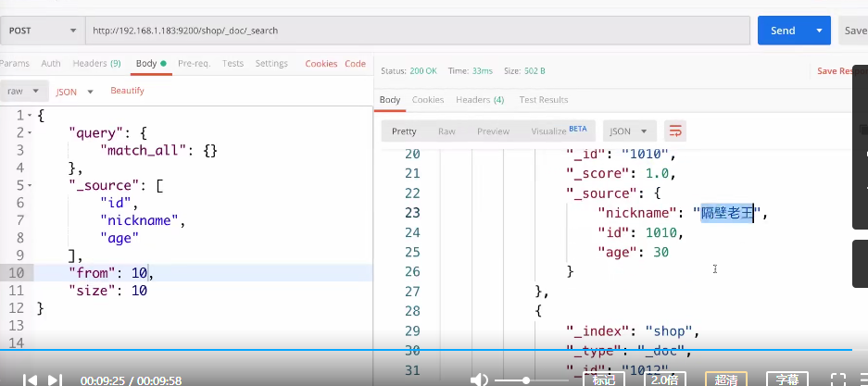Open the response Cookies tab
868x386 pixels.
point(428,100)
